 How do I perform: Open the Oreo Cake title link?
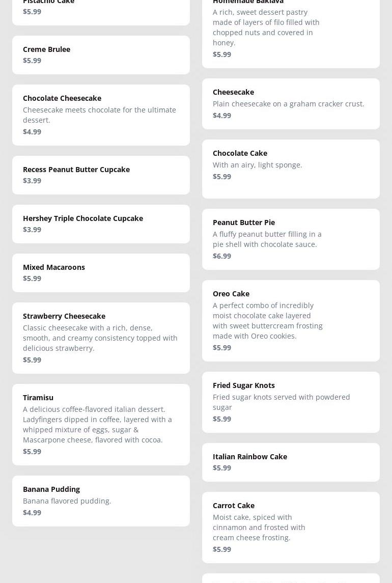[x=231, y=294]
